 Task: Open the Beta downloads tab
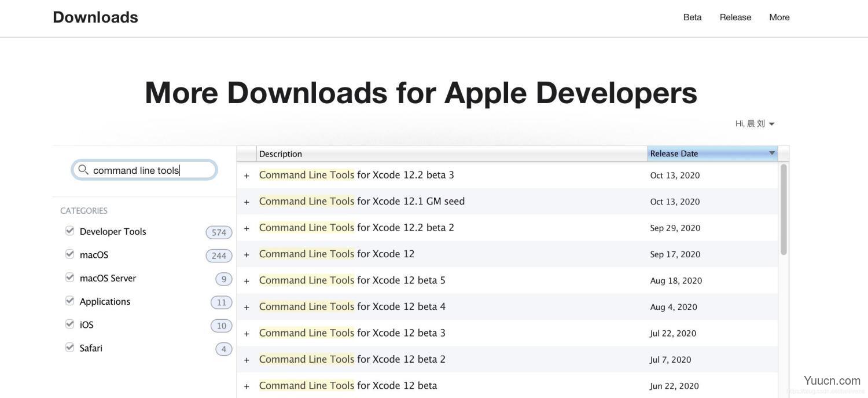point(692,17)
